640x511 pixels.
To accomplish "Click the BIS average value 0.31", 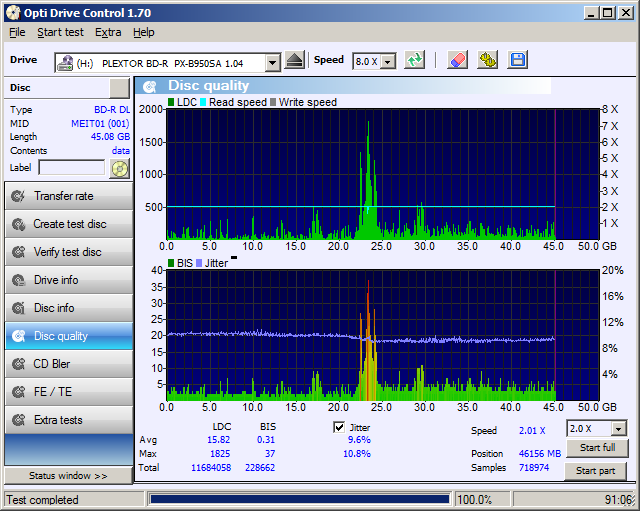I will 266,440.
